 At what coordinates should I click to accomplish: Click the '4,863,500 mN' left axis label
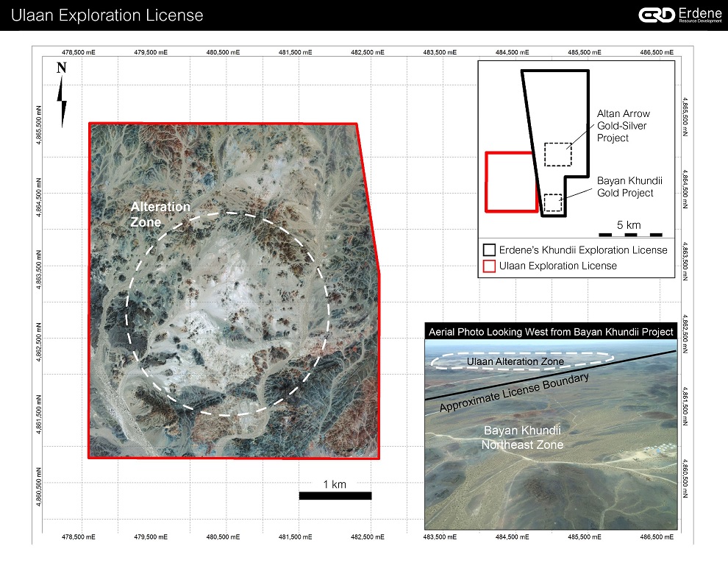(39, 269)
